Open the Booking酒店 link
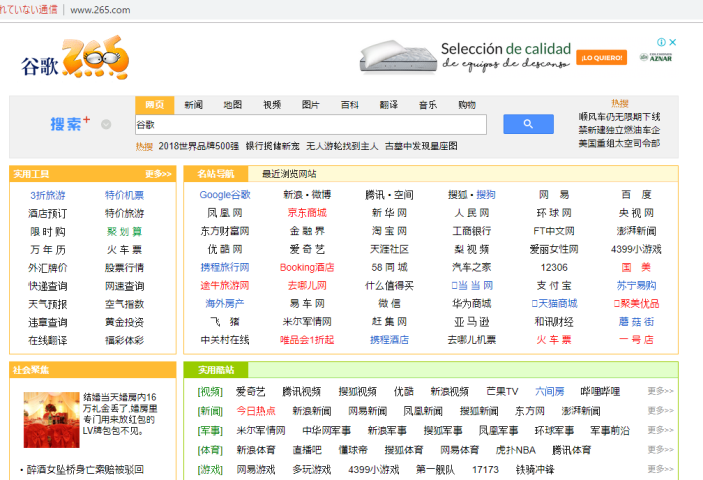This screenshot has height=480, width=703. click(x=307, y=268)
